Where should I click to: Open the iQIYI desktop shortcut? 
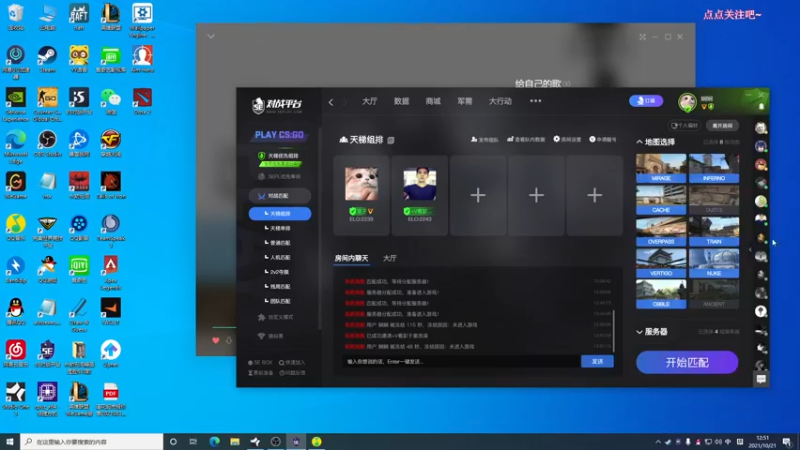tap(79, 269)
